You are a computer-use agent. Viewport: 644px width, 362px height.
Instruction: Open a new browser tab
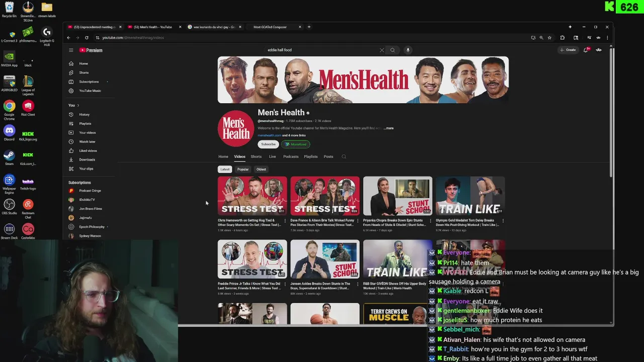(309, 27)
